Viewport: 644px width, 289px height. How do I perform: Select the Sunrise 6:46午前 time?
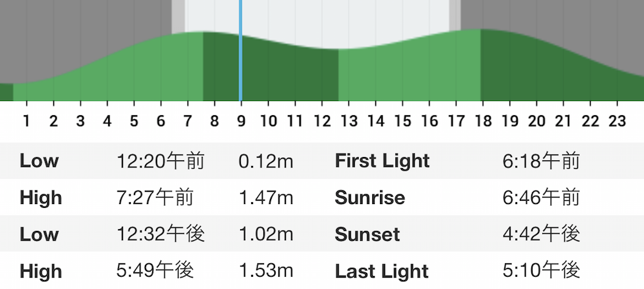[x=541, y=198]
